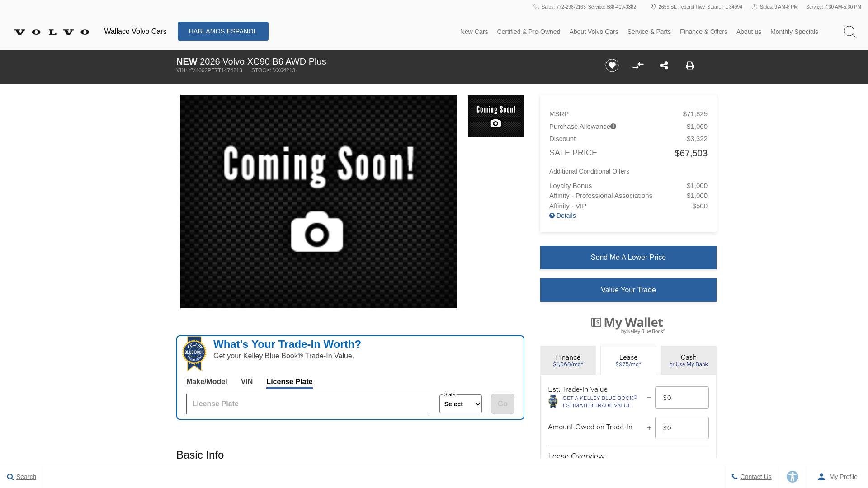Click Amount Owed on Trade-In input

[682, 428]
